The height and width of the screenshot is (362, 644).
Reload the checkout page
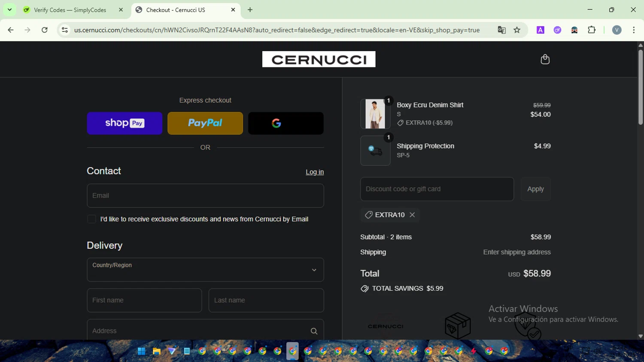[x=45, y=30]
